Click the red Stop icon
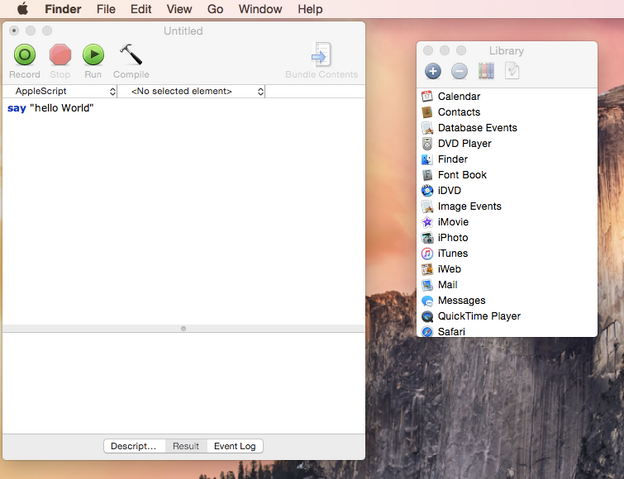Screen dimensions: 624x479 (60, 55)
